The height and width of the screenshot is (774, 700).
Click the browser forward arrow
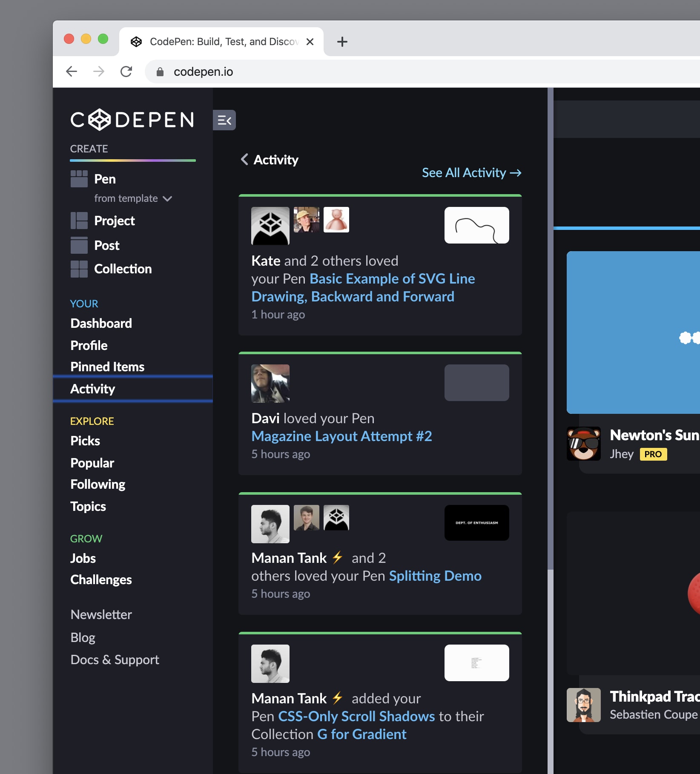(99, 72)
